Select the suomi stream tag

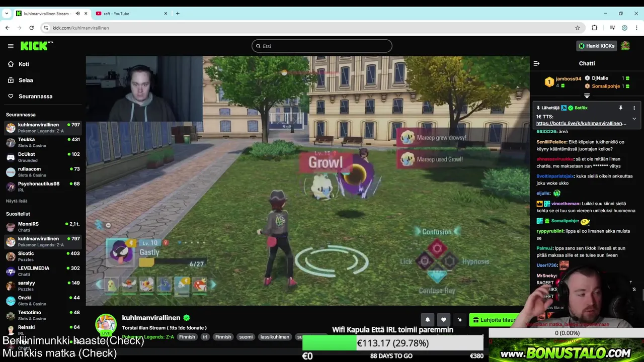coord(246,337)
